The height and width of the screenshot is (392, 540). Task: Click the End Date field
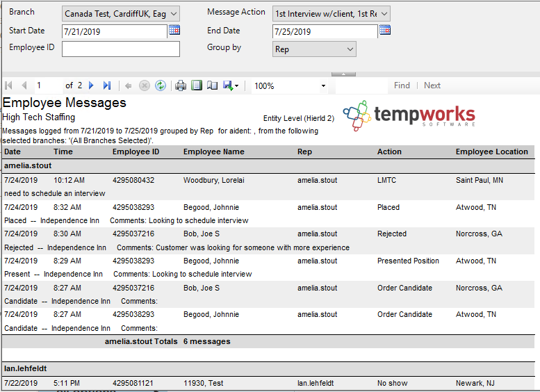[x=325, y=32]
